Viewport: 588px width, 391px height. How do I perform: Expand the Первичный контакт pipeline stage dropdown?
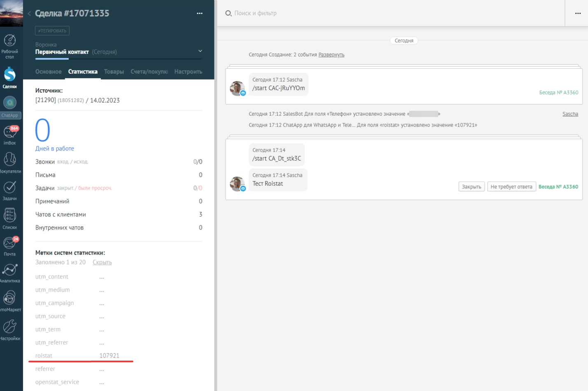pyautogui.click(x=200, y=52)
